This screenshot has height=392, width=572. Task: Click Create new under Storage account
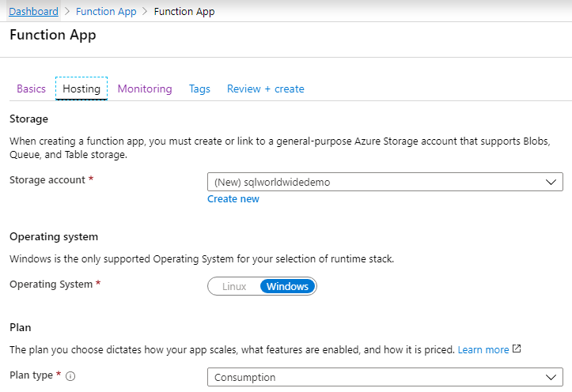tap(233, 199)
